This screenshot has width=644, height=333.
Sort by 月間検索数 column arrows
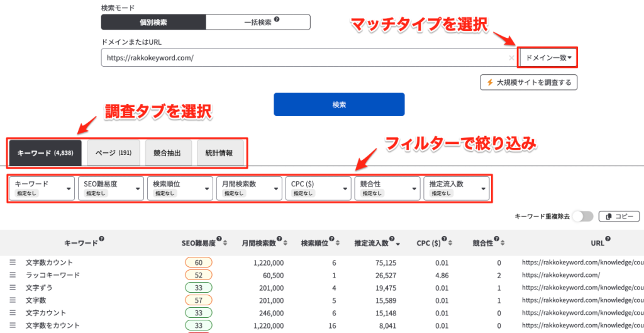coord(286,243)
